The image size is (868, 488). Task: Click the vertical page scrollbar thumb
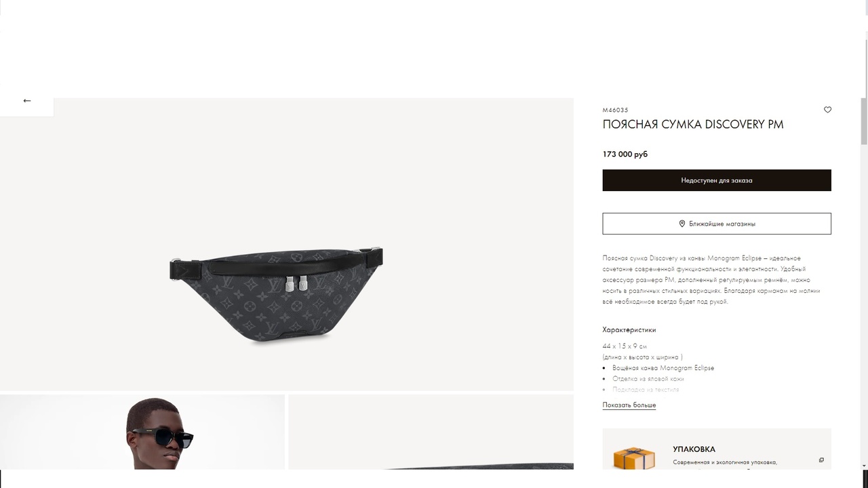864,121
